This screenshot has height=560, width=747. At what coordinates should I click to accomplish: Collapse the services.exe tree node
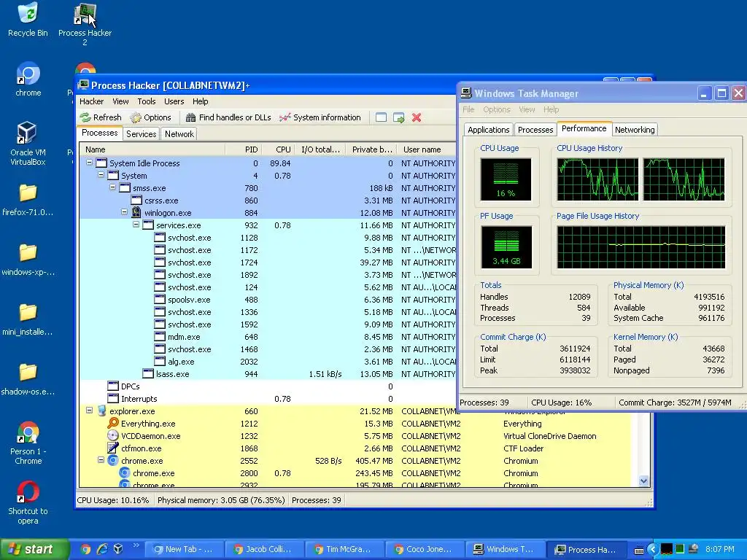(136, 225)
